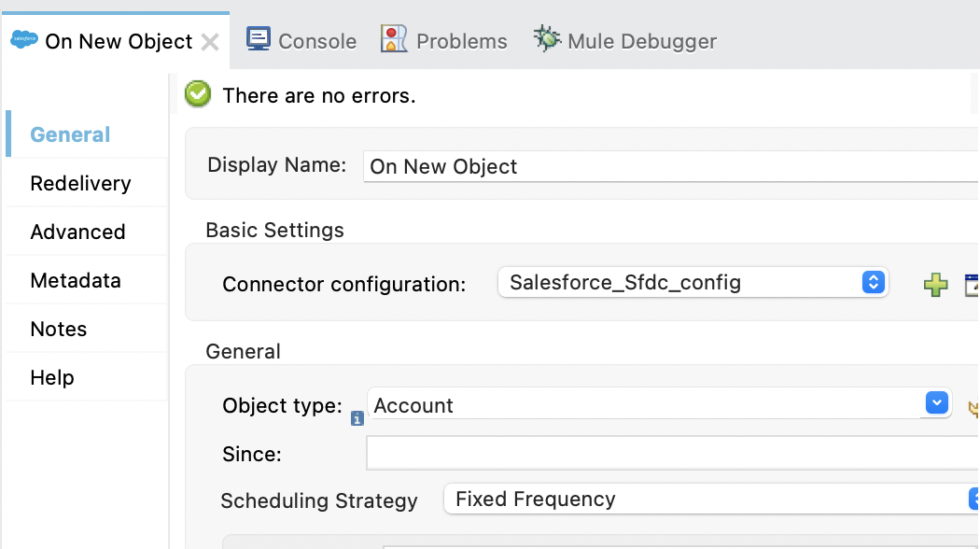Click the green no-errors checkmark icon

(x=198, y=94)
